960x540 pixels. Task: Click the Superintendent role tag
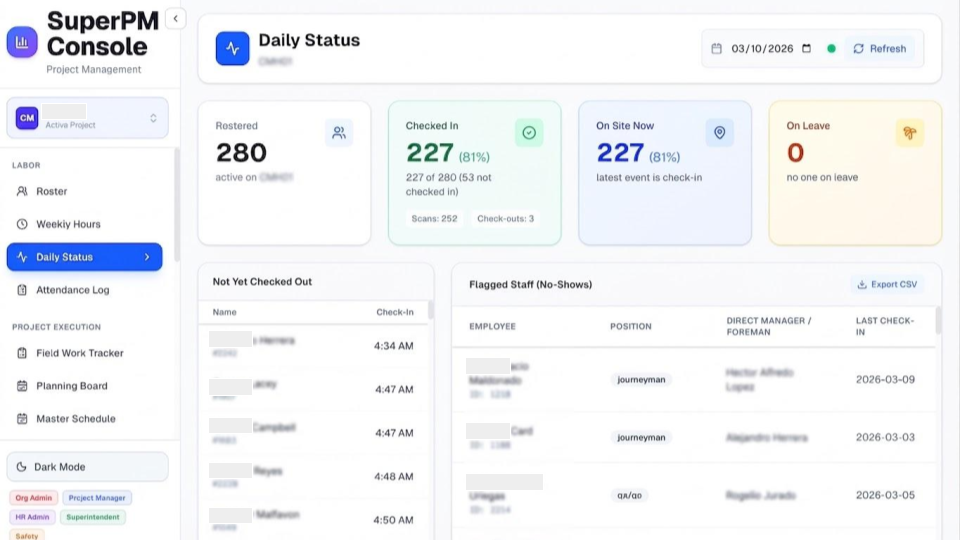coord(93,517)
